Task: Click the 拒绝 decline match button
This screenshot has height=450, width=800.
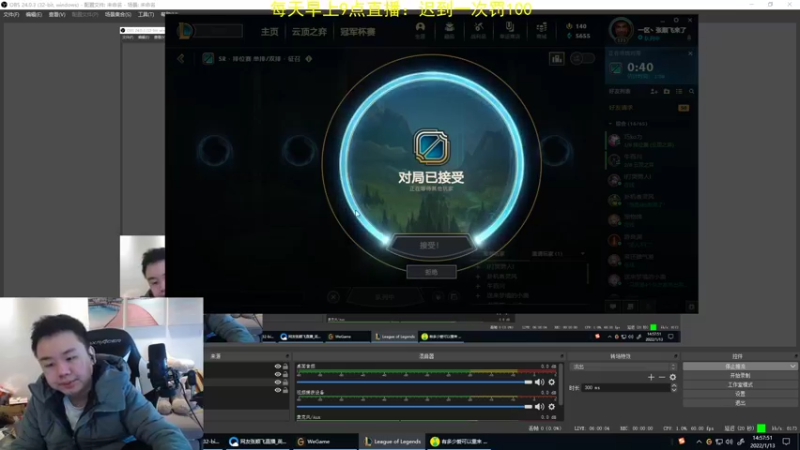Action: (x=431, y=272)
